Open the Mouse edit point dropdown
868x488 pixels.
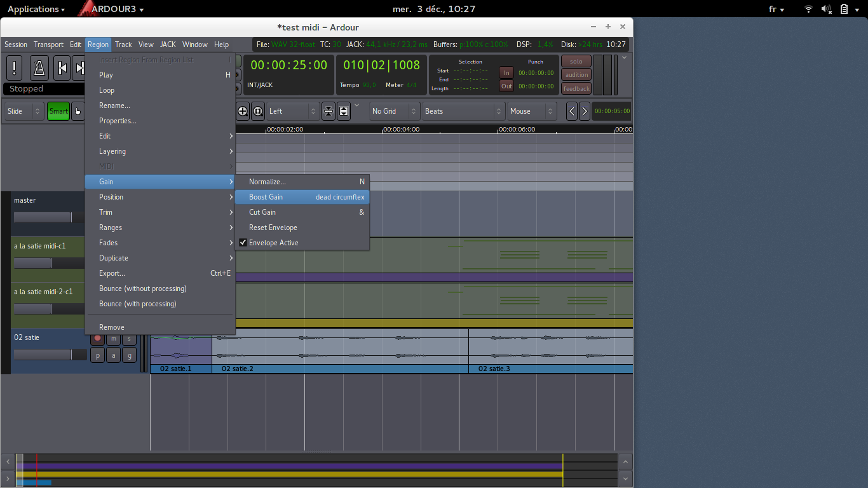click(532, 111)
